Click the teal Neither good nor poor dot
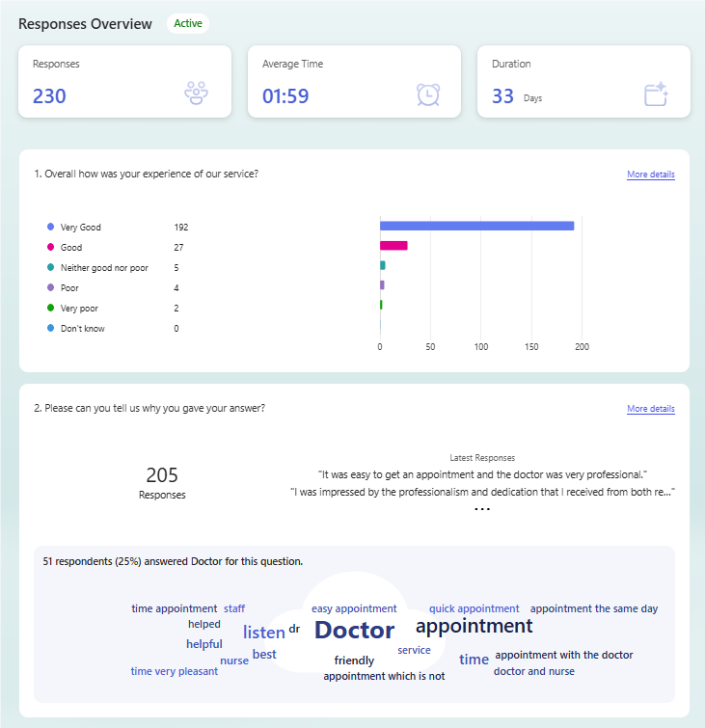The image size is (705, 728). pyautogui.click(x=50, y=267)
